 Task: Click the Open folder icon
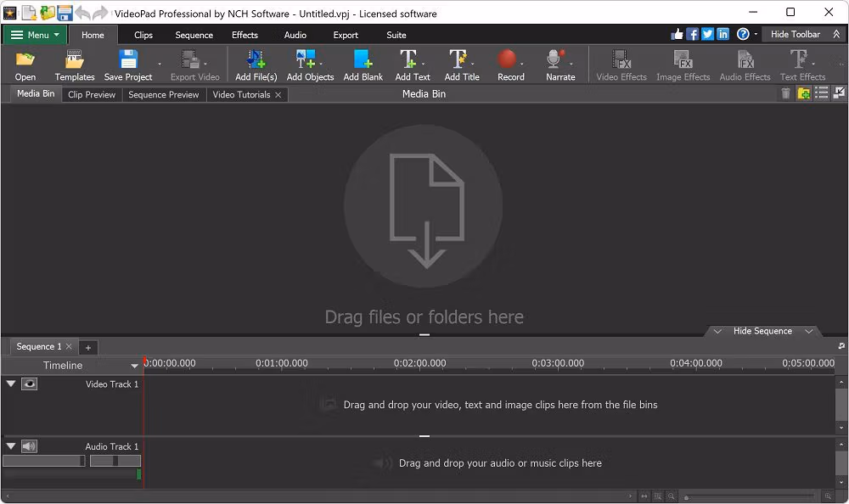(25, 59)
